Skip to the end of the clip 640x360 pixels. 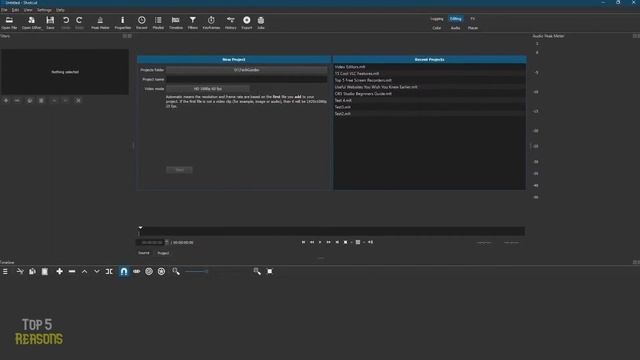pyautogui.click(x=337, y=242)
